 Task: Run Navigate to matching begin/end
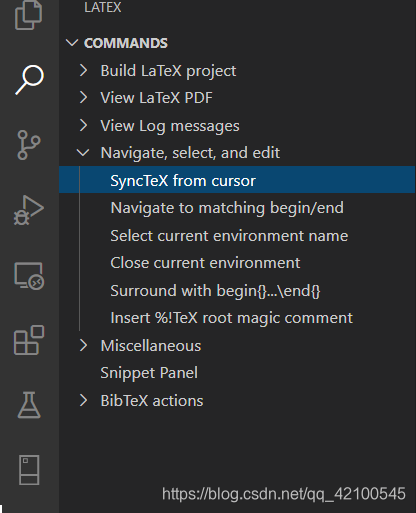tap(227, 208)
